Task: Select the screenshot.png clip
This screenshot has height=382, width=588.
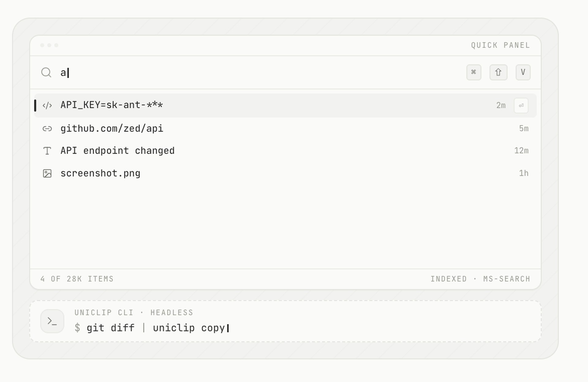Action: coord(285,173)
